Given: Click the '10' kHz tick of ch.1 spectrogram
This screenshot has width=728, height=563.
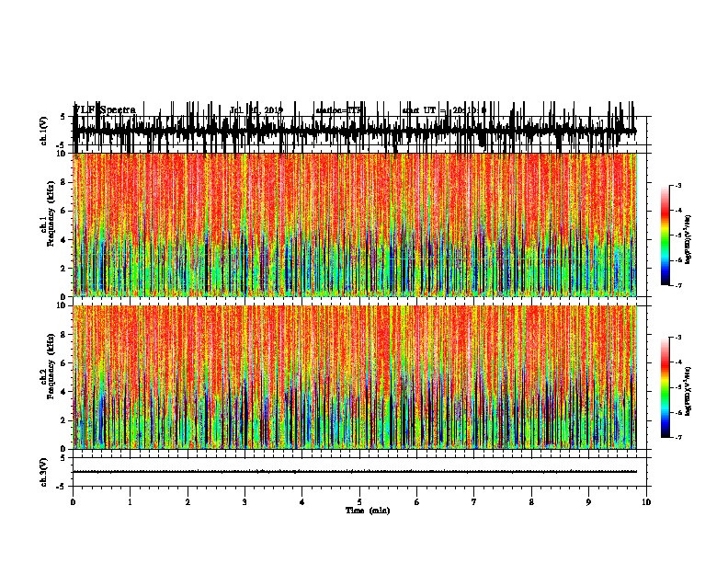Looking at the screenshot, I should tap(61, 154).
